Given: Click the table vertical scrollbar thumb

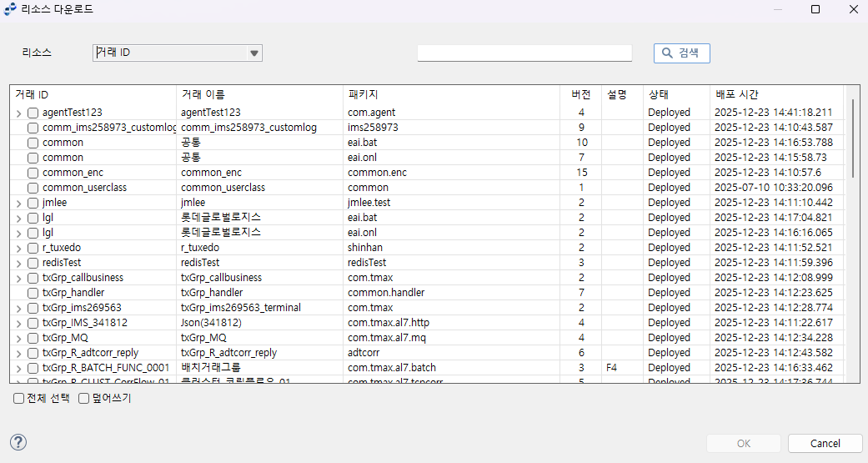Looking at the screenshot, I should click(x=852, y=138).
